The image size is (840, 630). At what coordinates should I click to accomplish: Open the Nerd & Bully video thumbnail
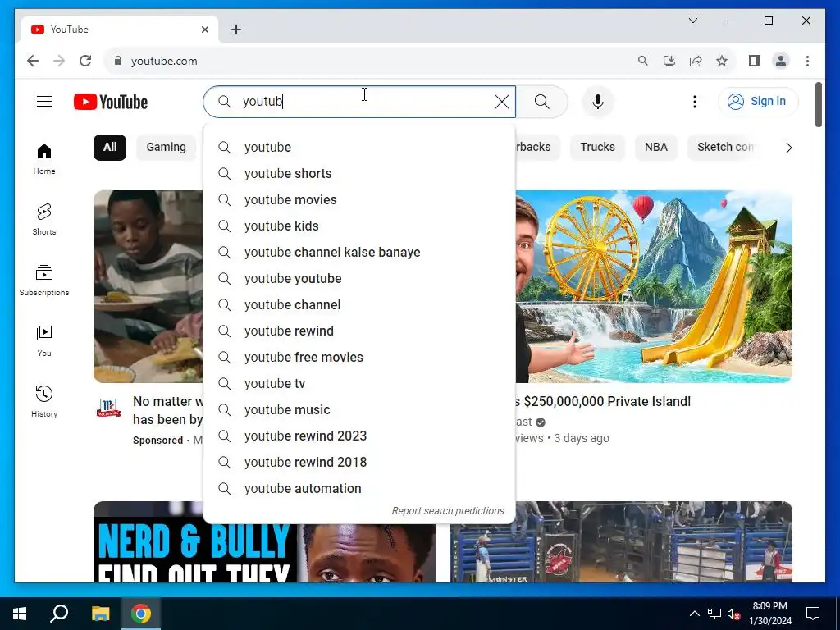point(265,553)
